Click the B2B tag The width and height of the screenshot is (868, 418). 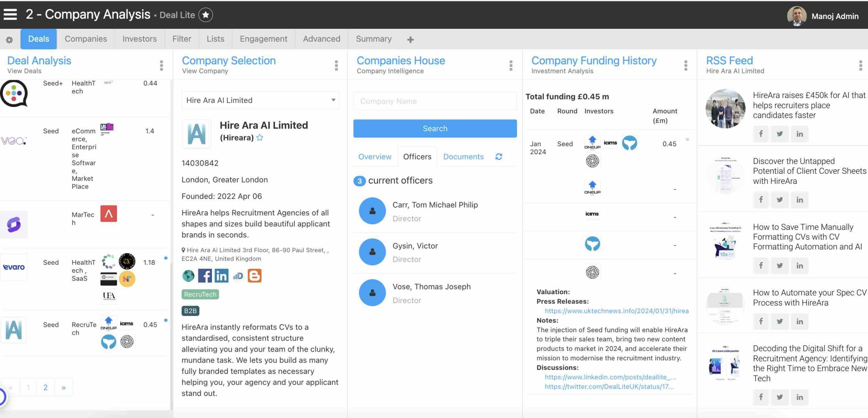click(x=190, y=311)
